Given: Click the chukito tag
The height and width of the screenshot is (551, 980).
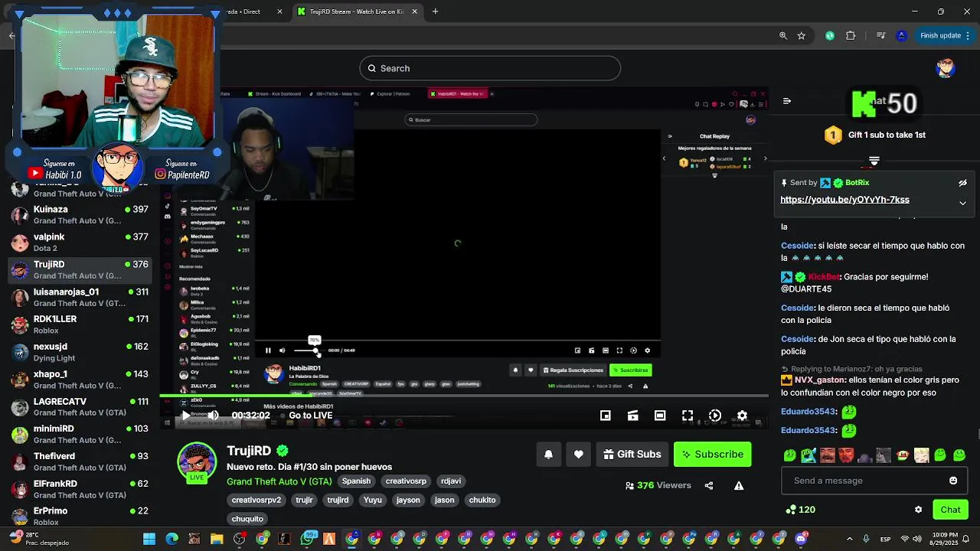Looking at the screenshot, I should [482, 500].
